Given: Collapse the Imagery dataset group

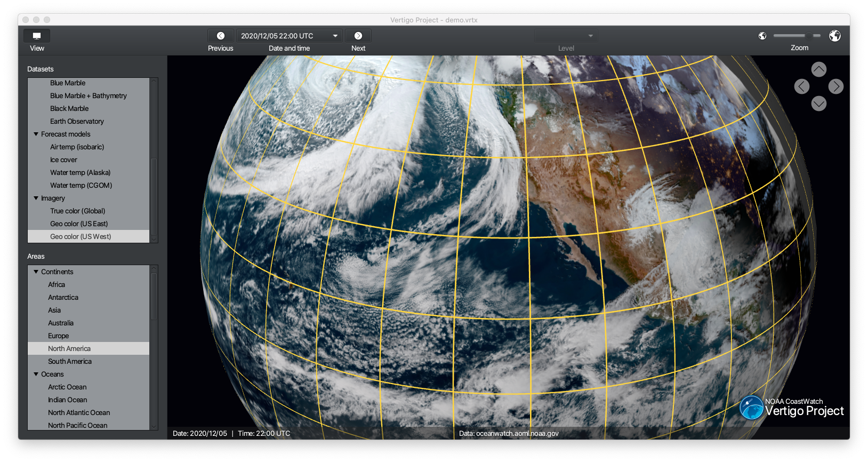Looking at the screenshot, I should click(x=36, y=198).
